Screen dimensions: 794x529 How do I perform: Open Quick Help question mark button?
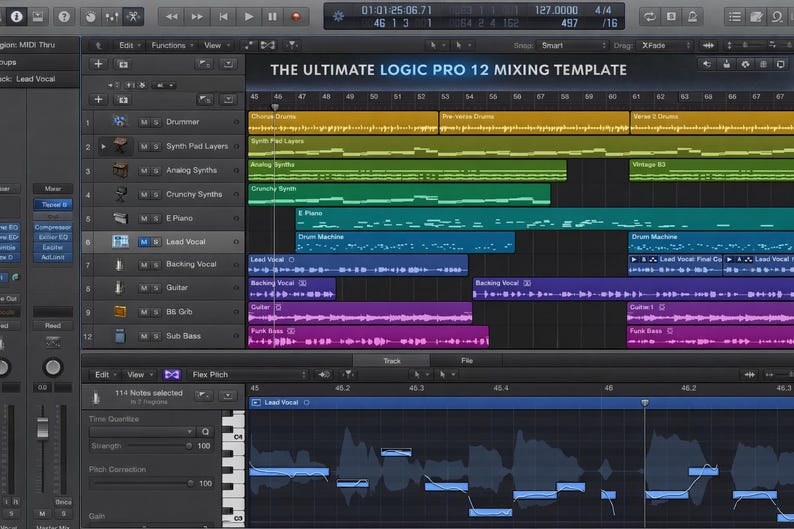tap(64, 17)
